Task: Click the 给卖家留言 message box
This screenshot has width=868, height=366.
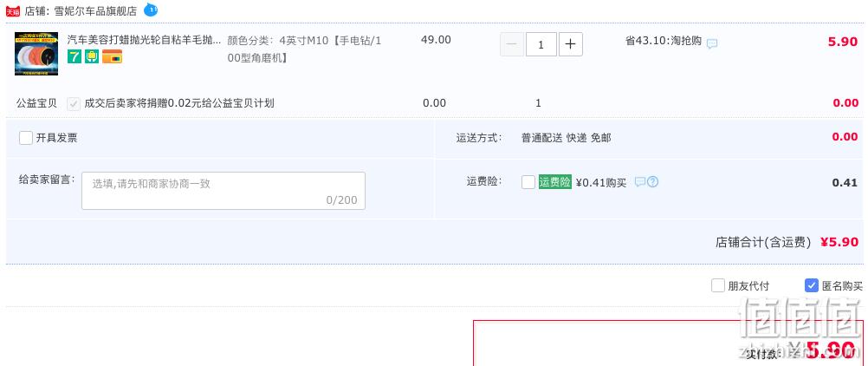Action: [223, 191]
